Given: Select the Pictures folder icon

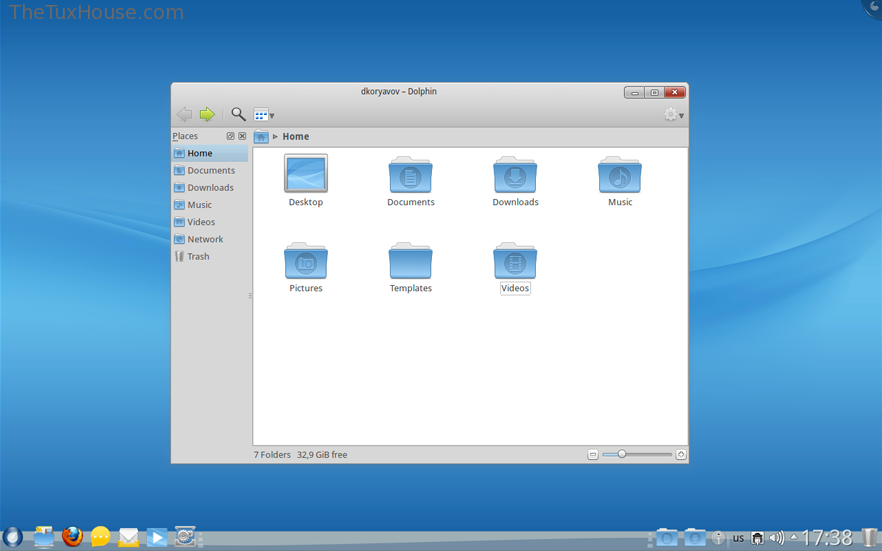Looking at the screenshot, I should (x=306, y=262).
